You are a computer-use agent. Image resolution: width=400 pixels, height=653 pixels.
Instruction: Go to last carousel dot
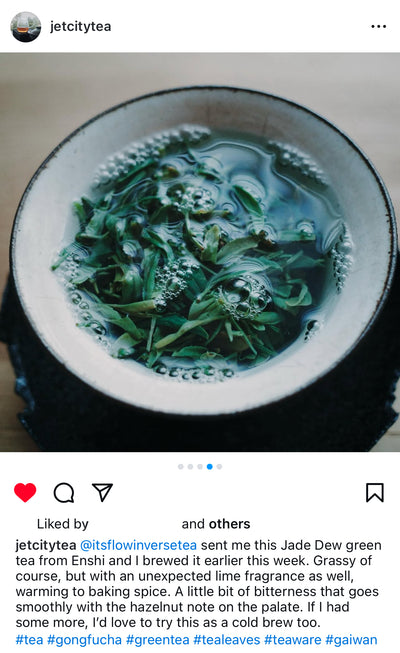tap(219, 466)
